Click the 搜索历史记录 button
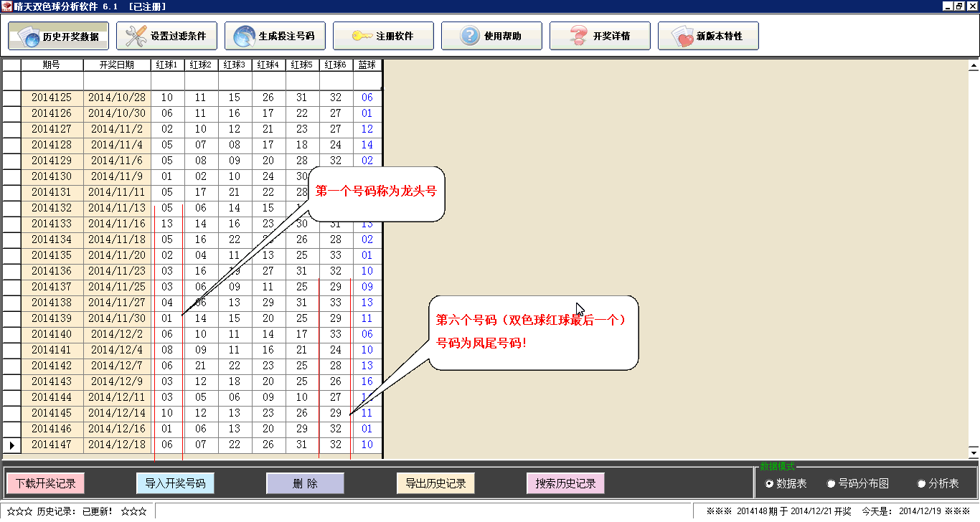The height and width of the screenshot is (522, 980). [565, 483]
